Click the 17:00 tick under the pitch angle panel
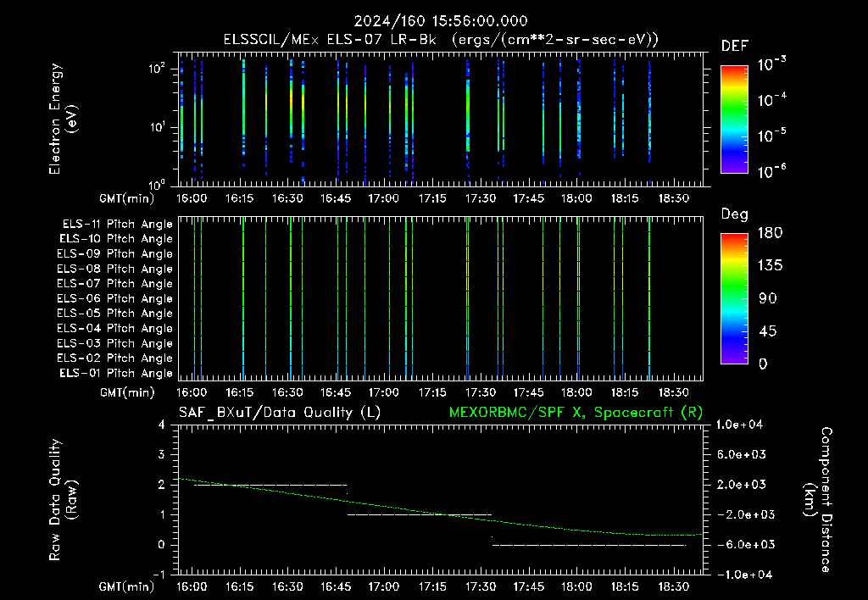Viewport: 868px width, 600px height. [384, 392]
